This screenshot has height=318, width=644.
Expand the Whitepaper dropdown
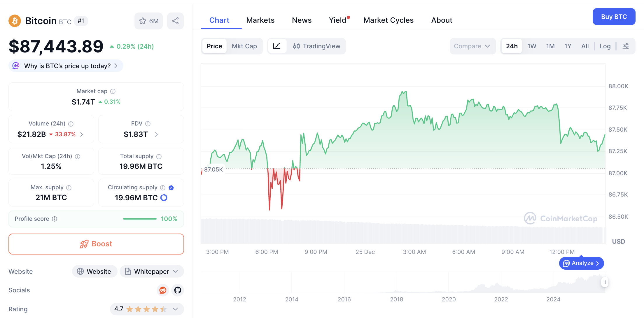point(152,271)
